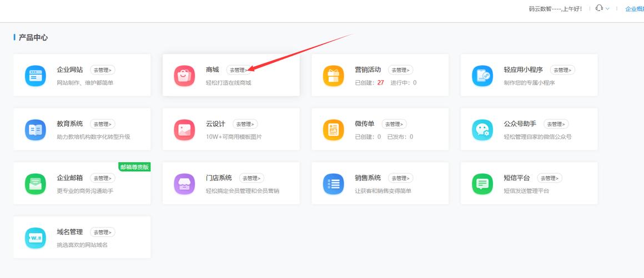Viewport: 644px width, 278px height.
Task: Click the 产品中心 section heading
Action: tap(33, 37)
